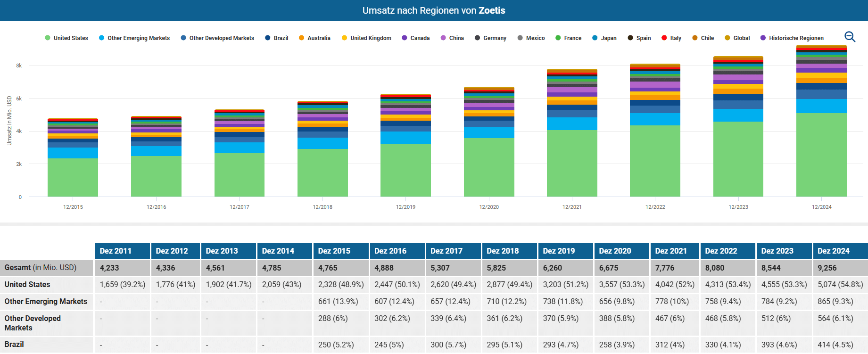Image resolution: width=868 pixels, height=354 pixels.
Task: Toggle Other Developed Markets legend entry
Action: click(x=217, y=38)
